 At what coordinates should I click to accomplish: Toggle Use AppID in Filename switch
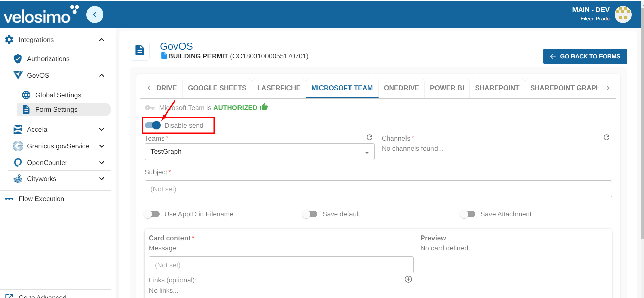151,214
